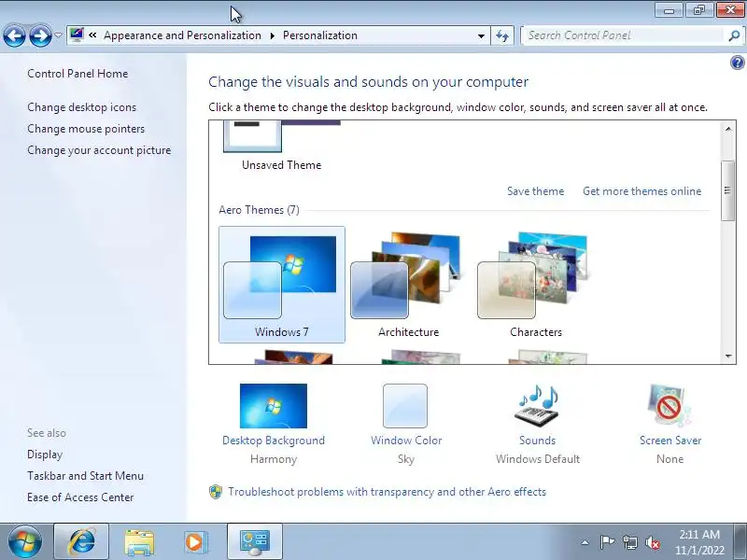747x560 pixels.
Task: Click Appearance and Personalization breadcrumb
Action: (x=182, y=35)
